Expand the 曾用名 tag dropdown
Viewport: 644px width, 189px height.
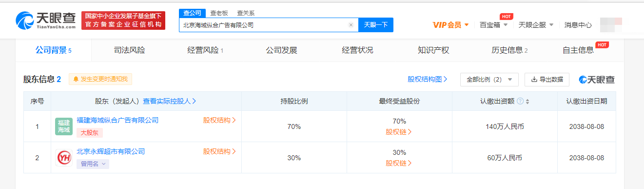[x=93, y=164]
